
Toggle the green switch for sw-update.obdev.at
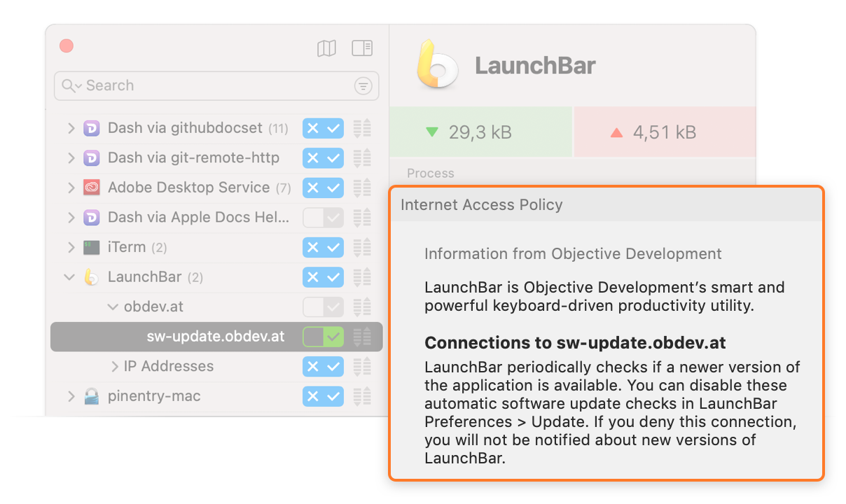pos(324,337)
